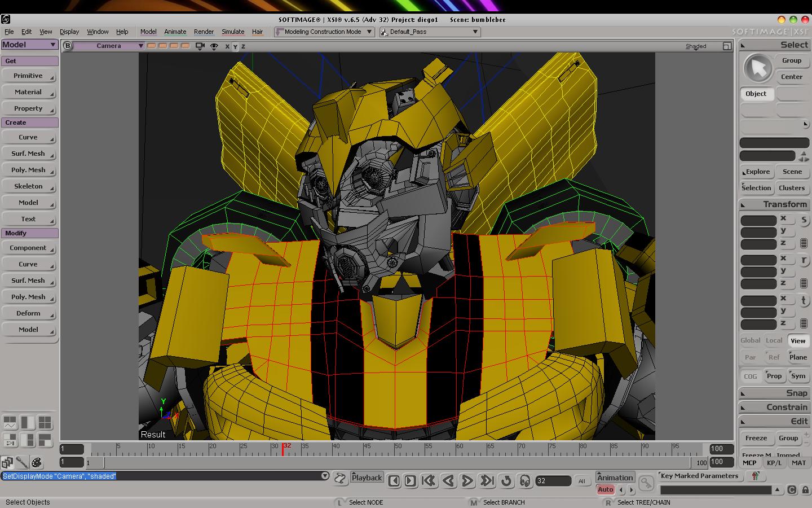Open the paint palette icon
Image resolution: width=812 pixels, height=508 pixels.
coord(36,463)
